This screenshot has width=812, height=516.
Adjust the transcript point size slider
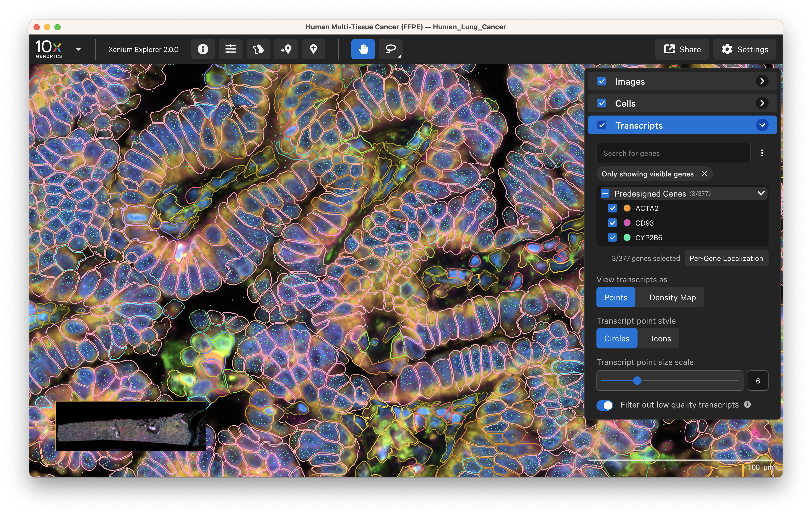point(637,381)
